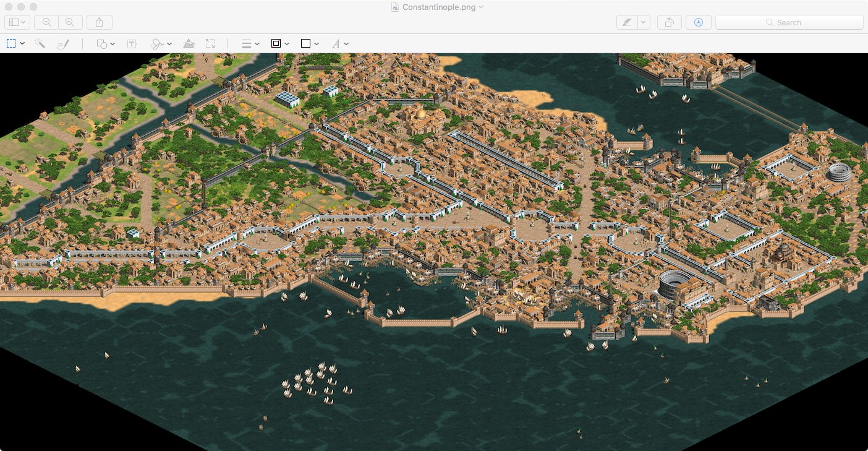
Task: Open the sidebar View menu button
Action: coord(17,22)
